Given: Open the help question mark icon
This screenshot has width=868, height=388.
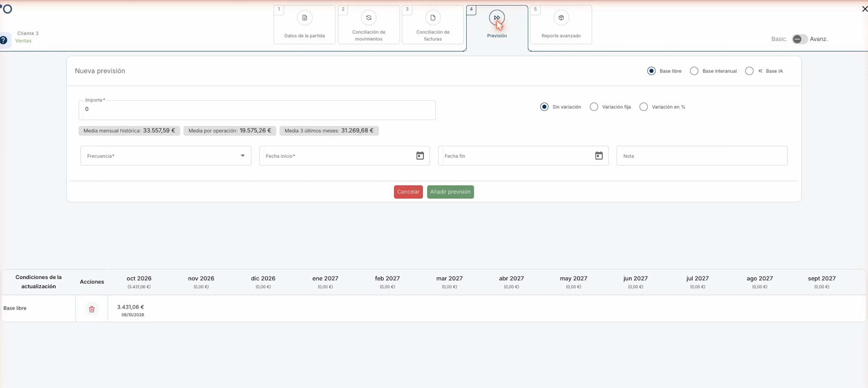Looking at the screenshot, I should pyautogui.click(x=3, y=40).
